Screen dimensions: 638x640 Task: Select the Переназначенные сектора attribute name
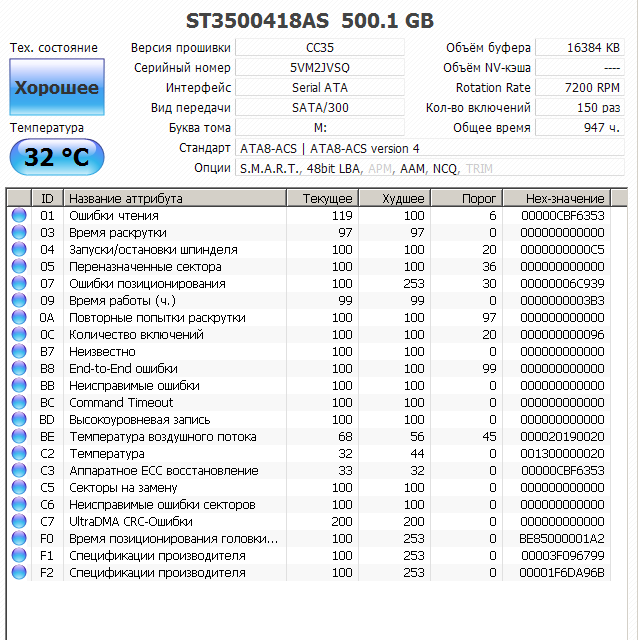tap(145, 267)
